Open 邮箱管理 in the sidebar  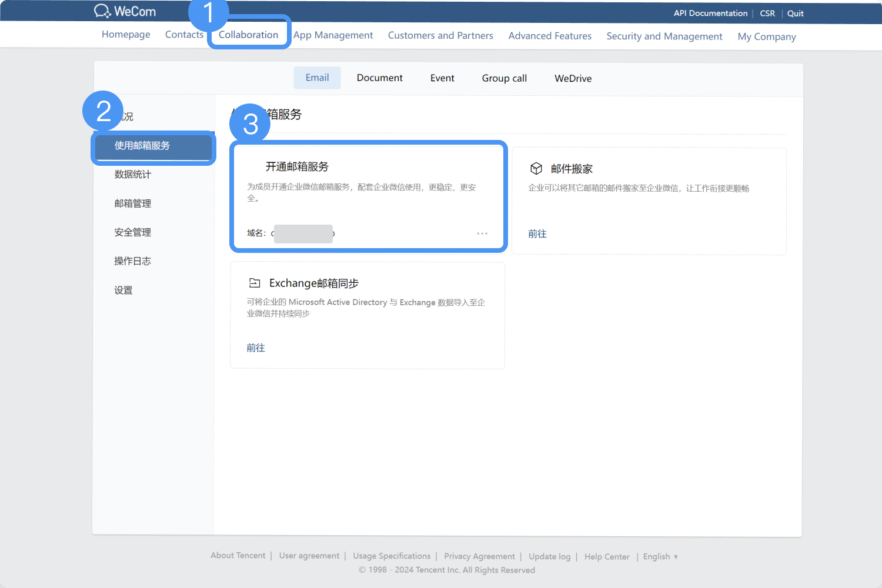[x=133, y=203]
